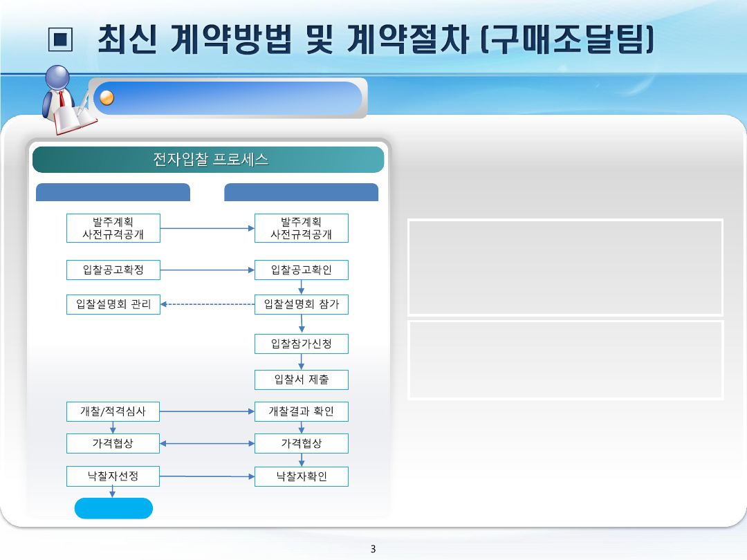Click the 전자입찰 프로세스 header banner
Screen dimensions: 747x560
(x=208, y=160)
